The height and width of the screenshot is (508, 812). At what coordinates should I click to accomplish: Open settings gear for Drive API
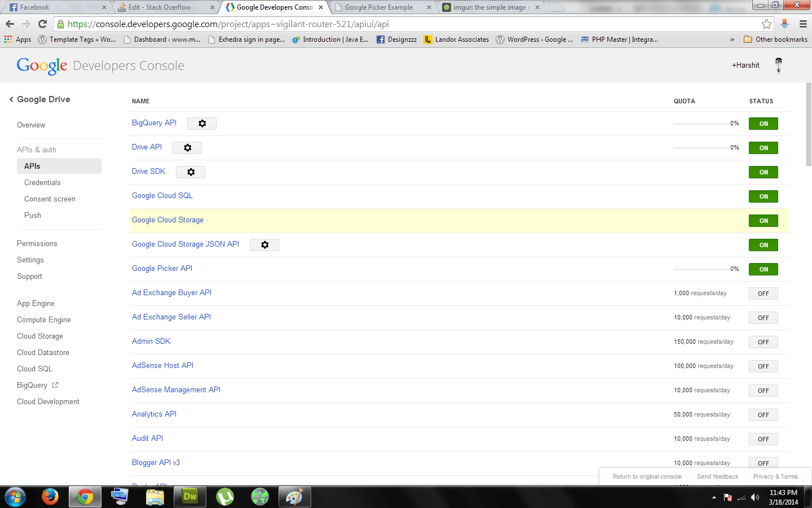click(x=187, y=148)
